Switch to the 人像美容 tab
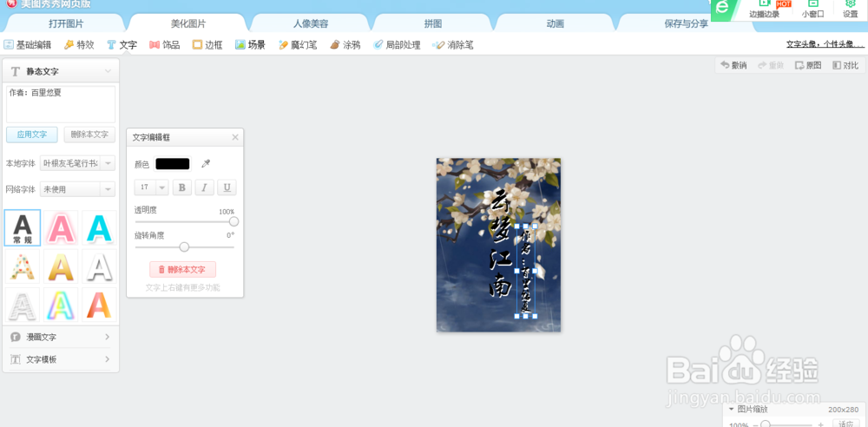 coord(311,23)
